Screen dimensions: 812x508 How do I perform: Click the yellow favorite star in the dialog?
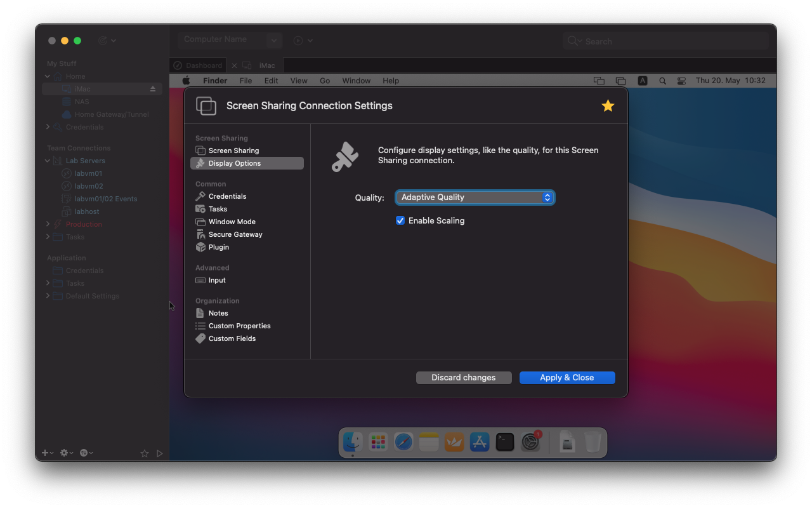(607, 106)
